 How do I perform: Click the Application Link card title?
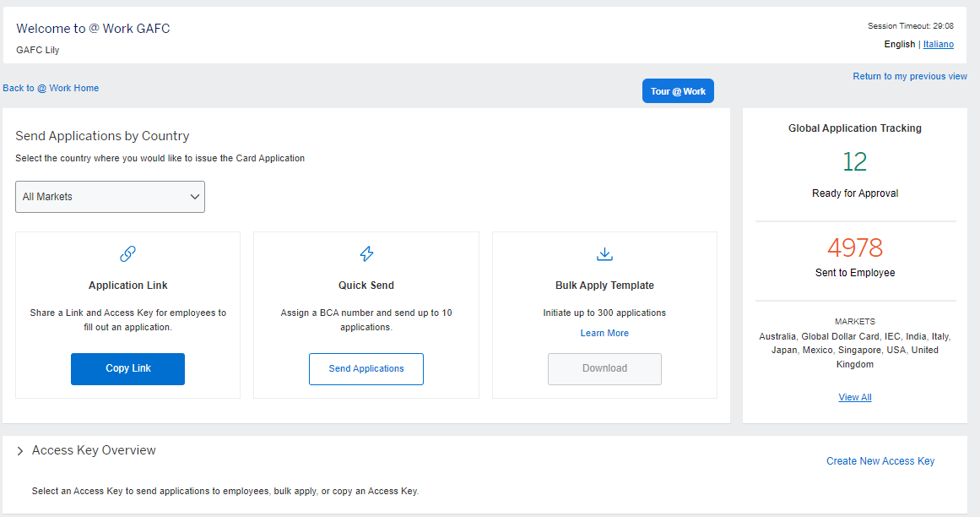click(x=128, y=286)
